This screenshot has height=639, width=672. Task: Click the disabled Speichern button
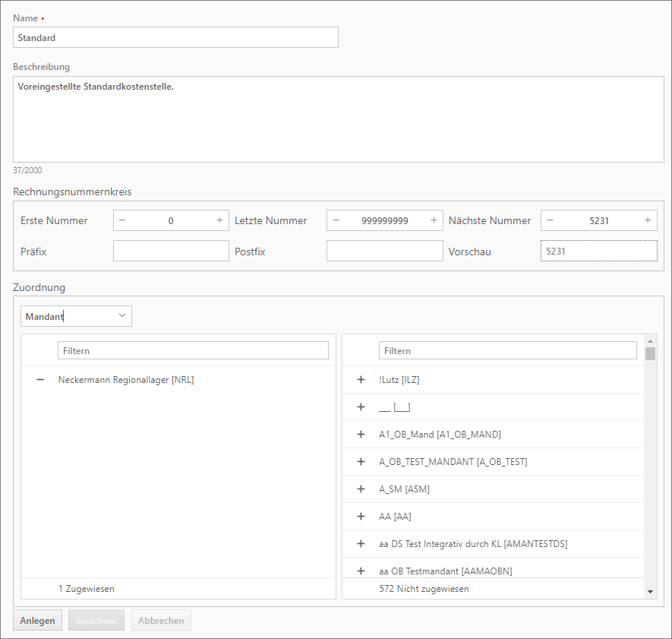tap(96, 620)
